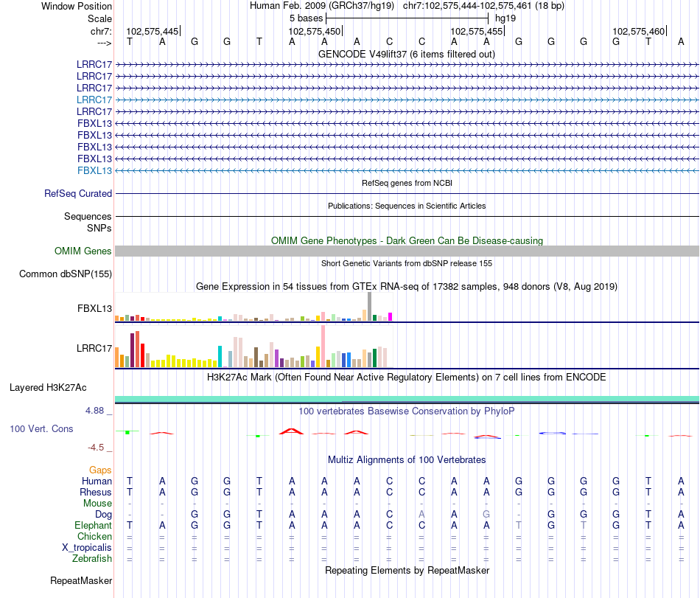Click the hg19 label beside the scale bar
Viewport: 700px width, 598px height.
[x=505, y=18]
